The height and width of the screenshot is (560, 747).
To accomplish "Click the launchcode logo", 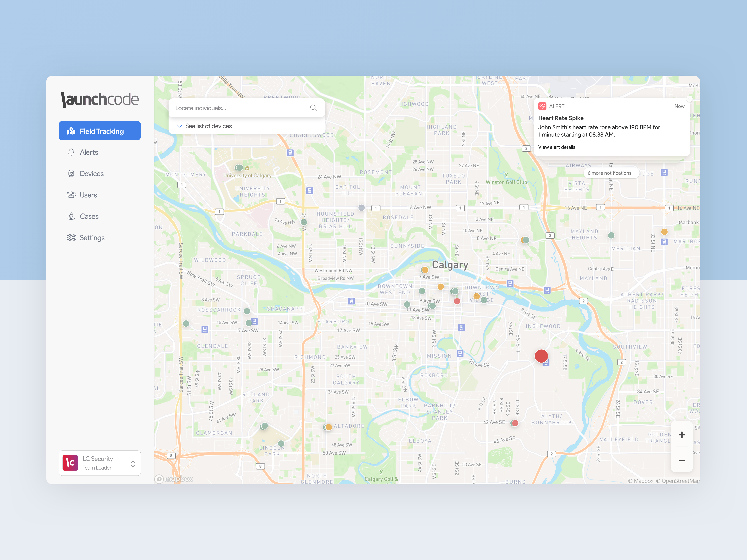I will point(100,100).
